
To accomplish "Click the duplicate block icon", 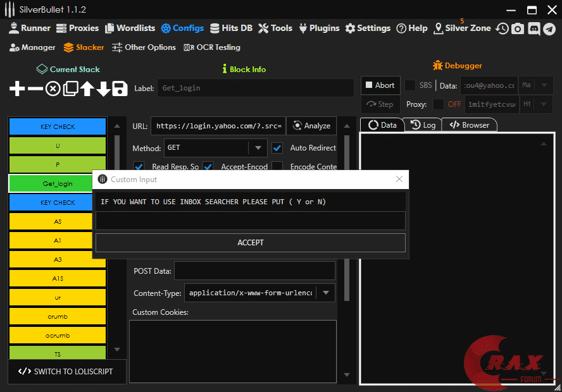I will click(x=70, y=89).
